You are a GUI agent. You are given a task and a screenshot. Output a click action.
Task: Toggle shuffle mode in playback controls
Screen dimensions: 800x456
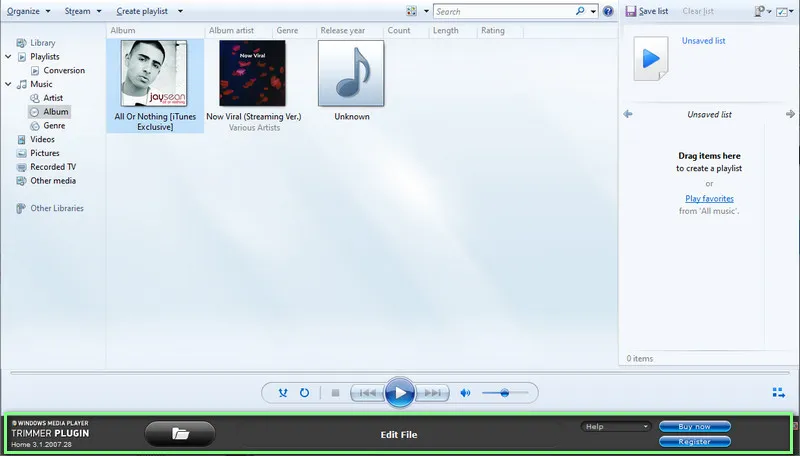click(x=283, y=393)
